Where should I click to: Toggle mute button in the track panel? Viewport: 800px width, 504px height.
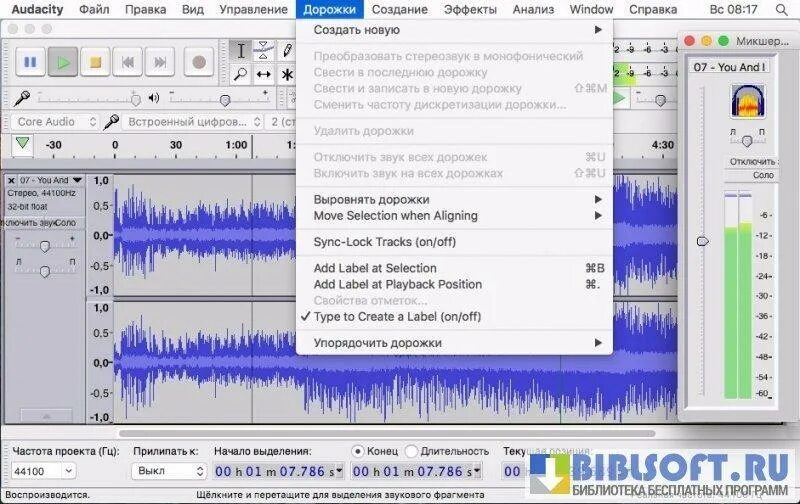coord(28,223)
